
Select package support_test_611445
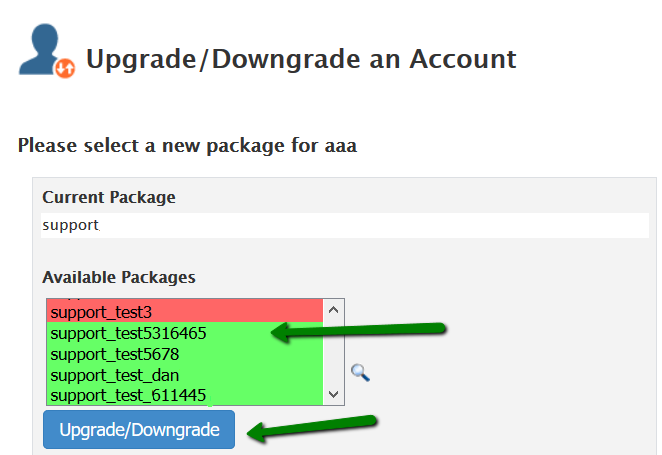pyautogui.click(x=185, y=395)
